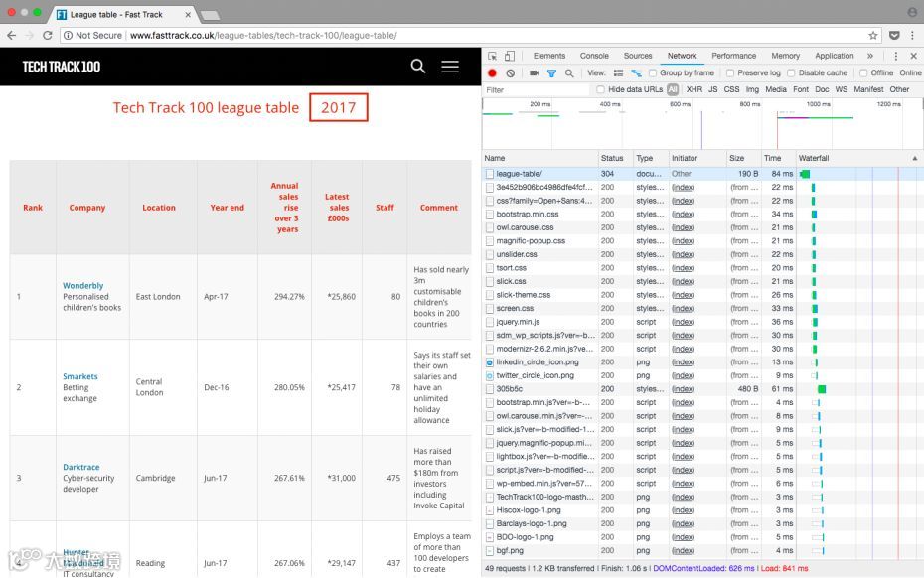The image size is (924, 578).
Task: Filter requests by Font
Action: [x=801, y=89]
